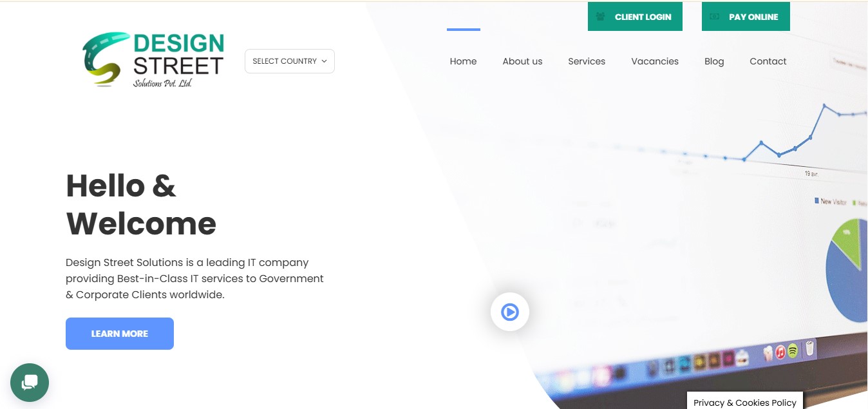Click the Learn More button
This screenshot has width=868, height=409.
pyautogui.click(x=120, y=334)
